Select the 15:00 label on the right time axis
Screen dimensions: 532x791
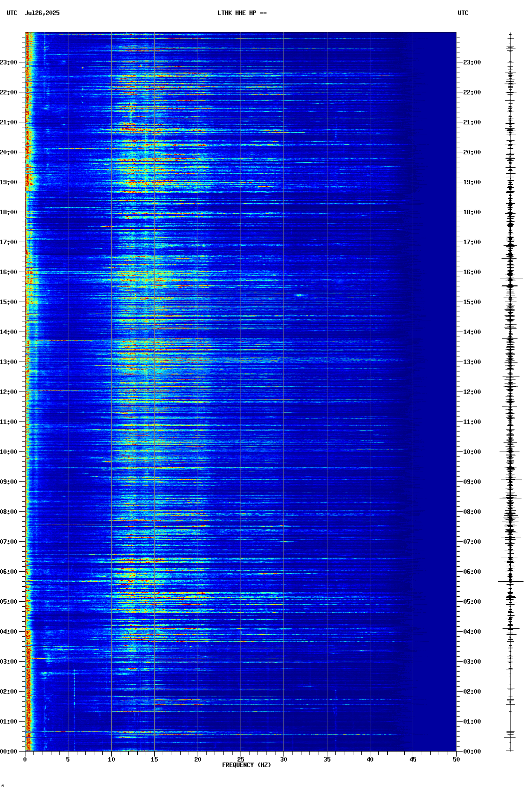[x=472, y=302]
